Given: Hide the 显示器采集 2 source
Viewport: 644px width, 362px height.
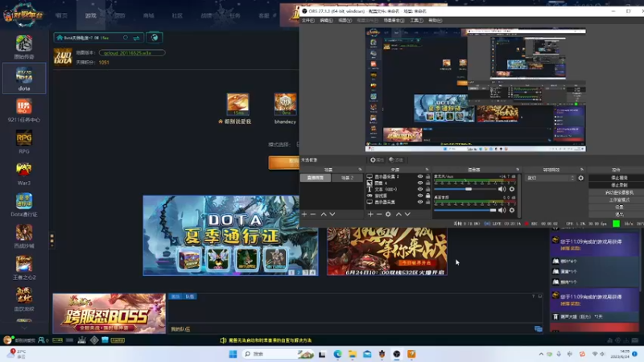Looking at the screenshot, I should tap(420, 176).
